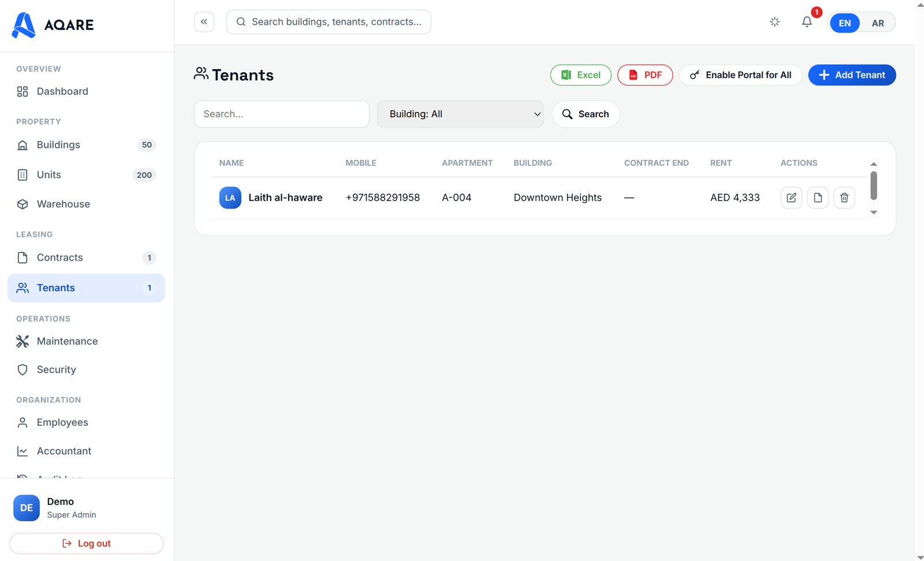Edit tenant Laith al-haware
Viewport: 924px width, 561px height.
click(x=791, y=198)
